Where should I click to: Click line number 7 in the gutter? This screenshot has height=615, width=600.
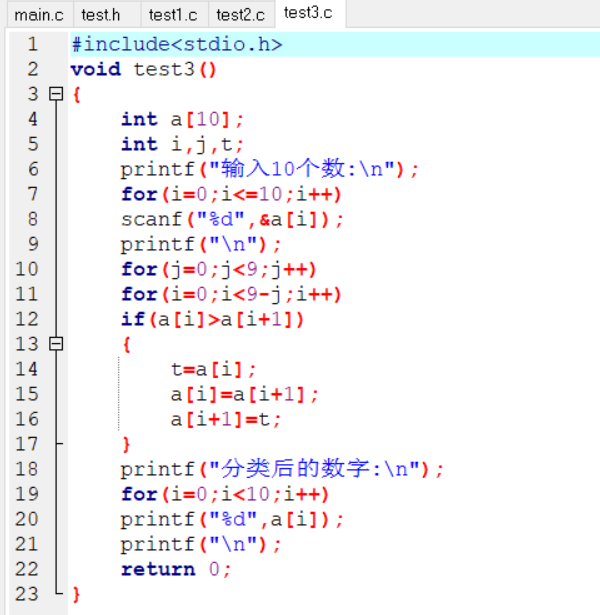click(33, 194)
